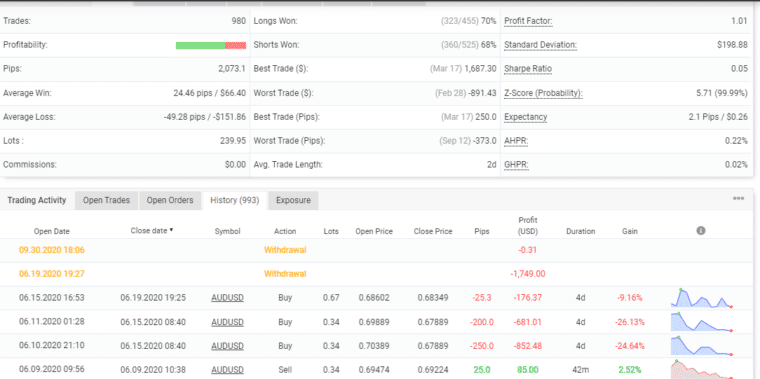Click the Pips value 2,073.1
This screenshot has width=760, height=379.
click(232, 69)
